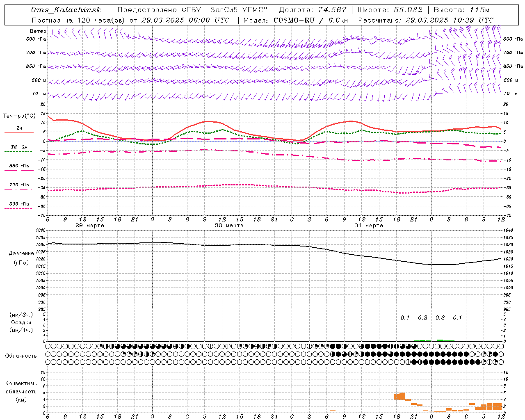This screenshot has width=525, height=420.
Task: Click the (гПа) unit label under Давление
Action: [x=21, y=262]
